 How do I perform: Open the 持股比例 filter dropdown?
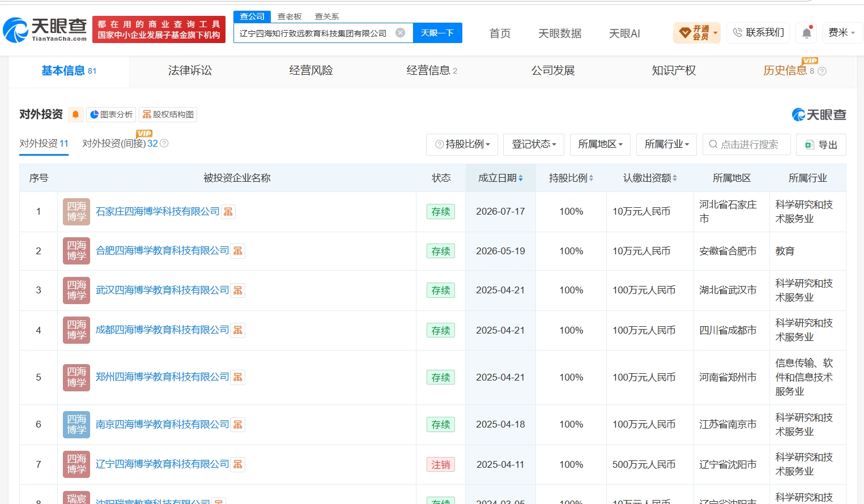point(462,144)
